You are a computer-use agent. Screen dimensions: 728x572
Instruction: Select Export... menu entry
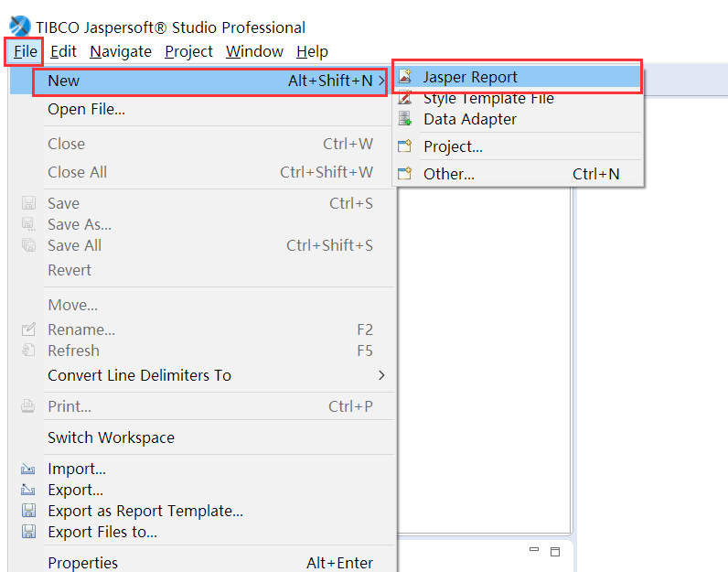(203, 490)
